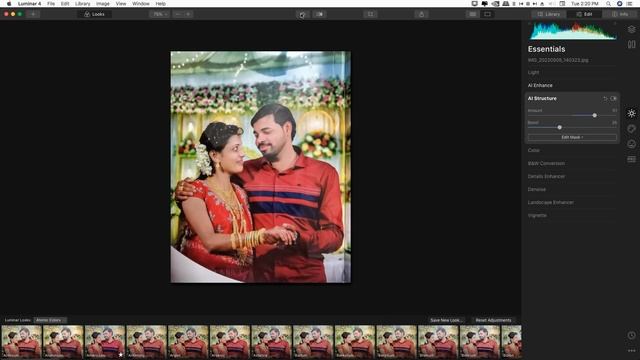This screenshot has width=640, height=360.
Task: Open the Looks collection dropdown
Action: tap(50, 320)
